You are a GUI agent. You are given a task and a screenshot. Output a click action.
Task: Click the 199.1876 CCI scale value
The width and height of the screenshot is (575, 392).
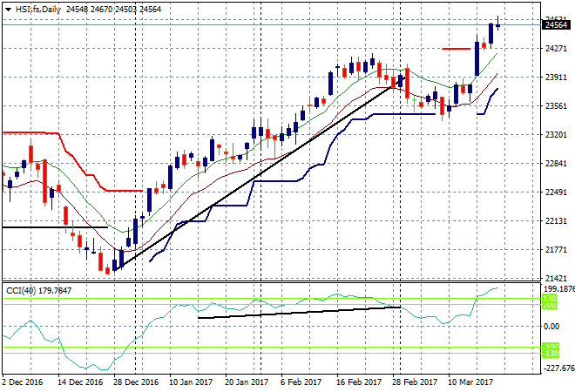click(x=558, y=289)
